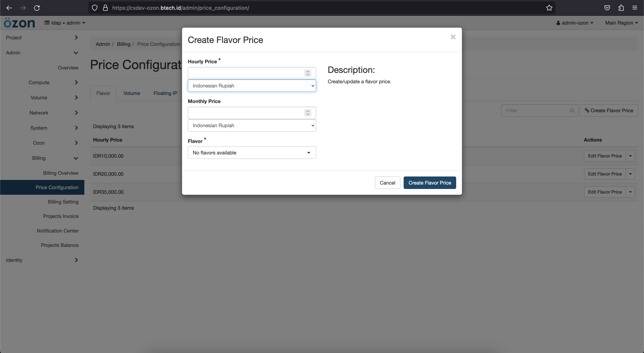Click the Hourly Price column header
Screen dimensions: 644x353
(x=108, y=140)
